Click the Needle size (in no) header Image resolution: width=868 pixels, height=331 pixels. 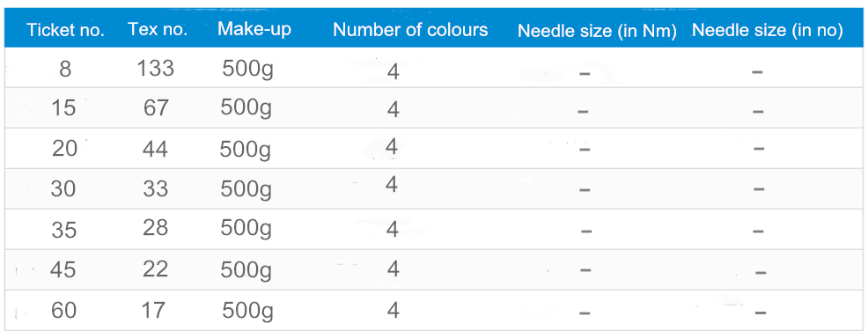pos(768,31)
